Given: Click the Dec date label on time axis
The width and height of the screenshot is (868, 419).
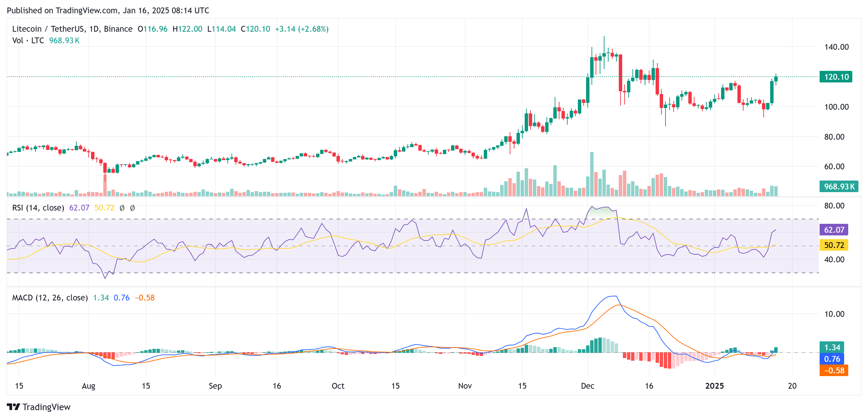Looking at the screenshot, I should (x=587, y=386).
